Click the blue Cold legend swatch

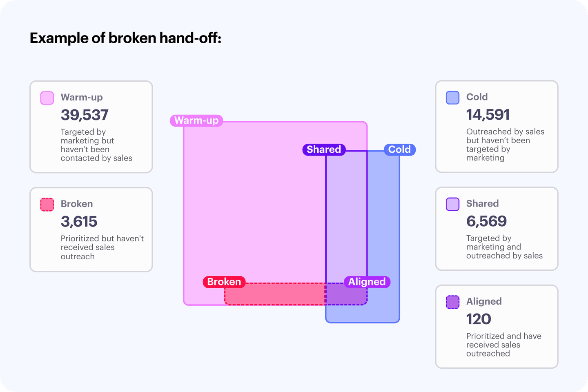[x=452, y=98]
